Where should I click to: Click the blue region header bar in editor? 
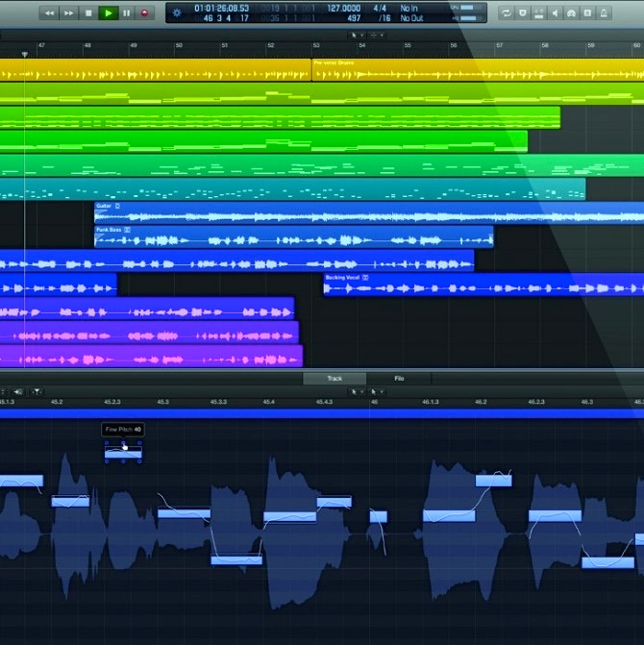pyautogui.click(x=322, y=413)
